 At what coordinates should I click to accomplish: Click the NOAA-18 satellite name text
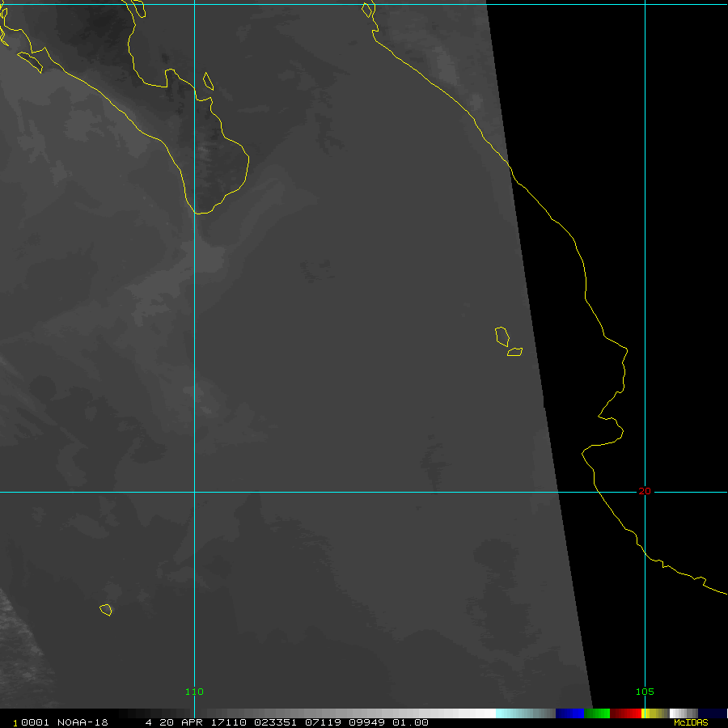(x=83, y=722)
